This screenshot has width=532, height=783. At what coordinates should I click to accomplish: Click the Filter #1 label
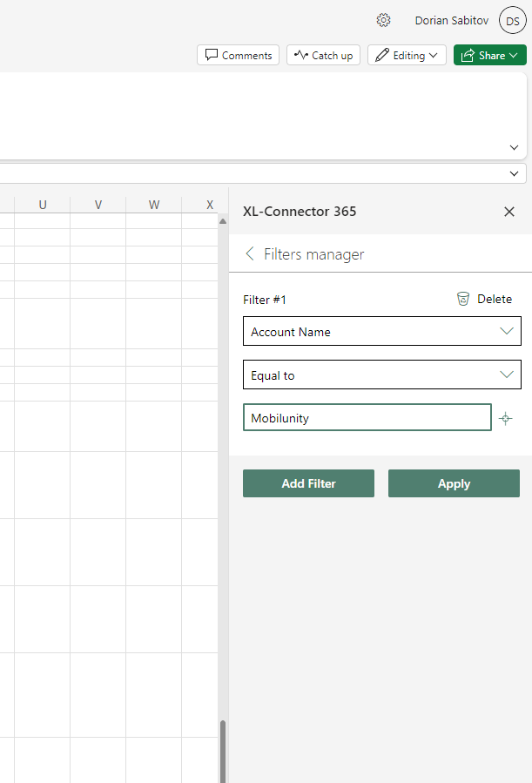265,300
